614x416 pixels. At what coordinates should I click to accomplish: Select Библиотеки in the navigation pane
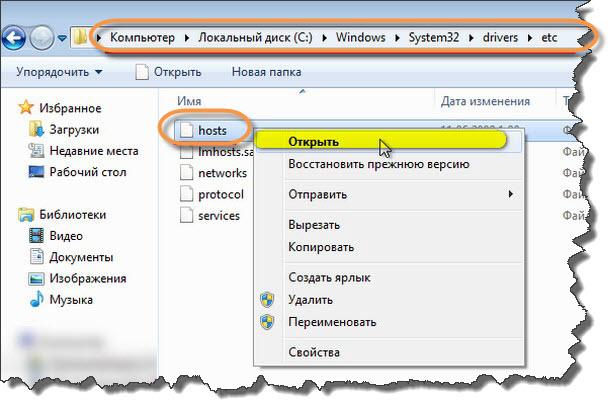point(72,215)
